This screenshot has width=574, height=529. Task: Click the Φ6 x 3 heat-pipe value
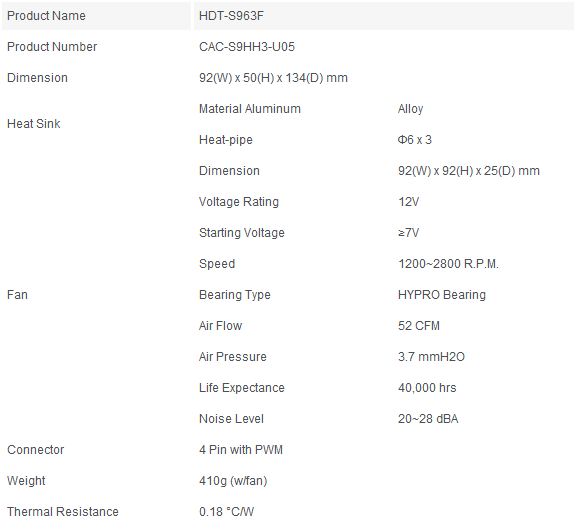(415, 140)
